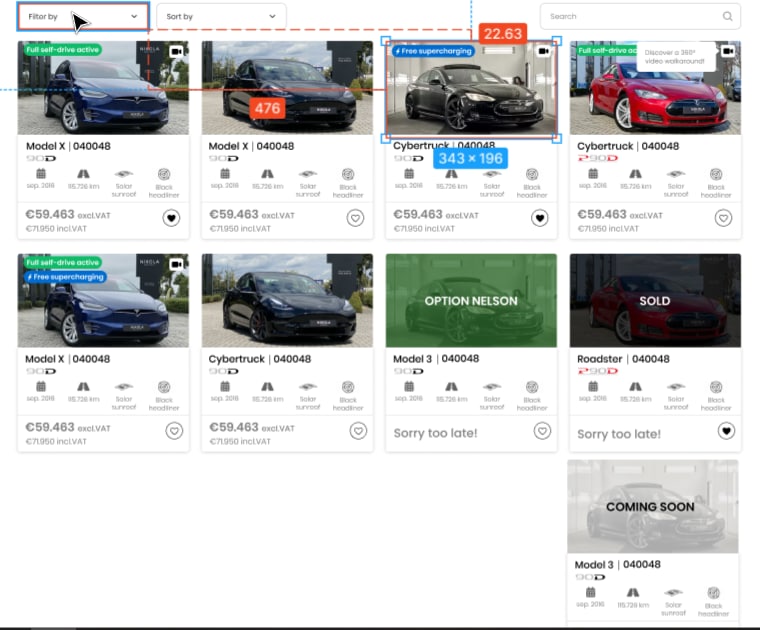Click calendar icon on Option Nelson Model 3 card
The image size is (760, 630).
pos(409,386)
